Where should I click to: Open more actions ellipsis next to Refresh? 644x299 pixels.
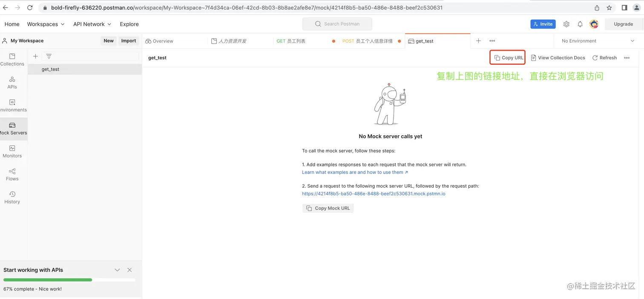click(x=627, y=58)
